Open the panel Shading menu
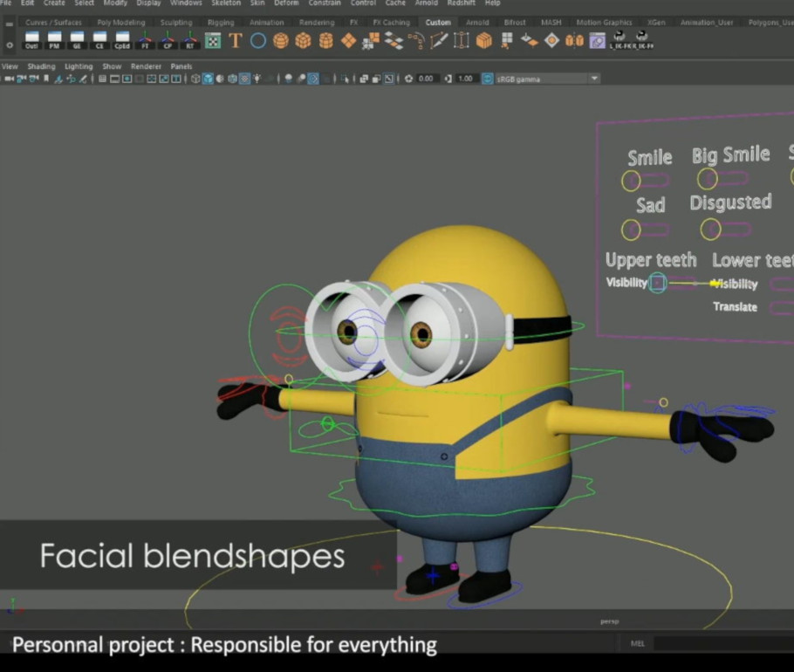The image size is (794, 672). click(x=41, y=66)
